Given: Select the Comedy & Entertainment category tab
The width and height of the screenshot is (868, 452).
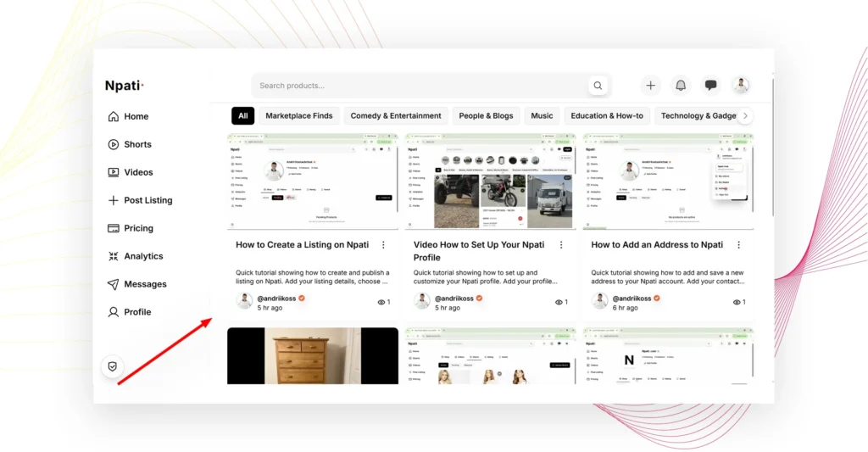Looking at the screenshot, I should coord(396,116).
